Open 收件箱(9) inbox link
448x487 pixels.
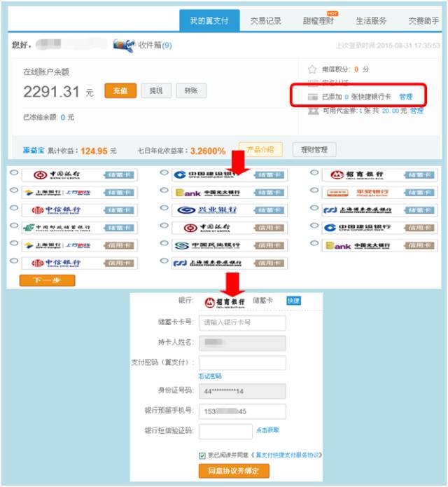coord(155,46)
